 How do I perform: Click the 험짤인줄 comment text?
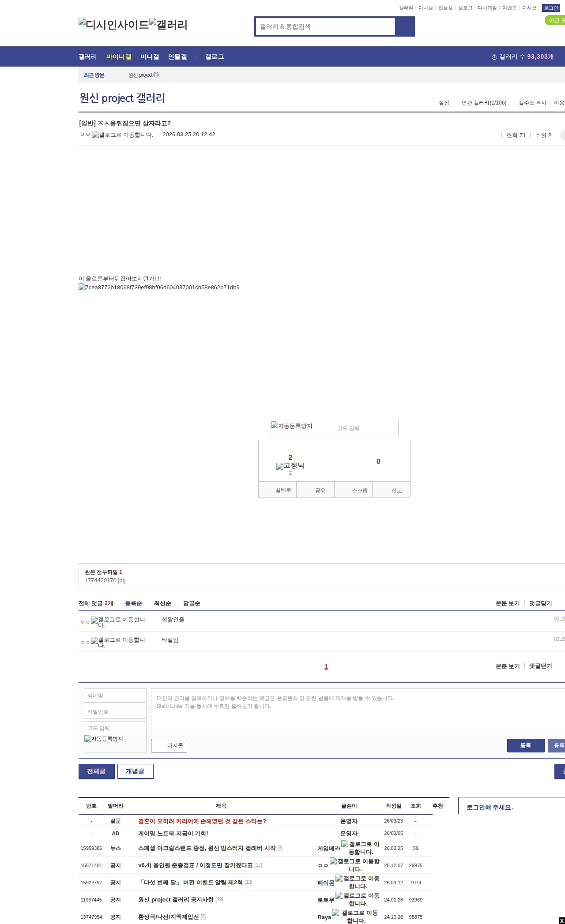click(173, 620)
